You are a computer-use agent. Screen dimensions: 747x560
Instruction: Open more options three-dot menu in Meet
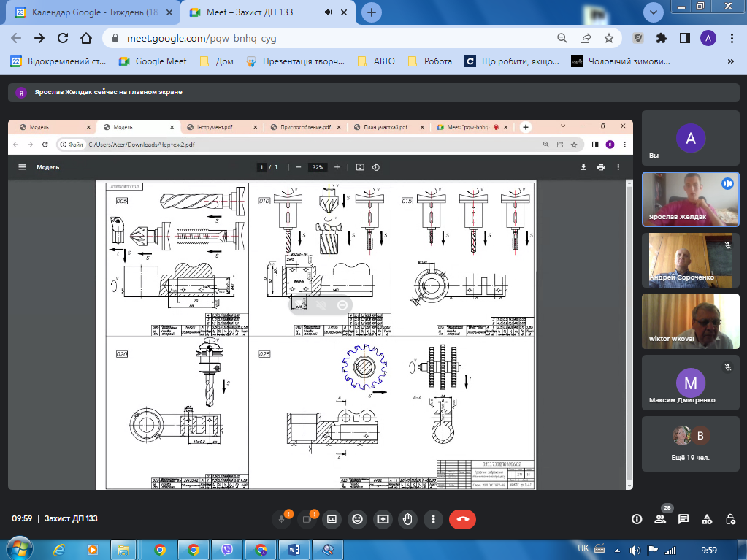(x=434, y=519)
